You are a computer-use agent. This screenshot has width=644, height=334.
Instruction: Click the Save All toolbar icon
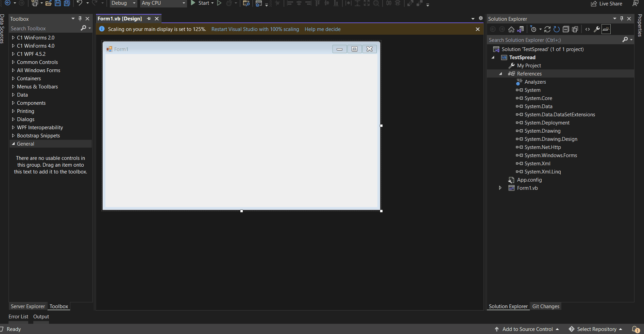click(x=67, y=3)
